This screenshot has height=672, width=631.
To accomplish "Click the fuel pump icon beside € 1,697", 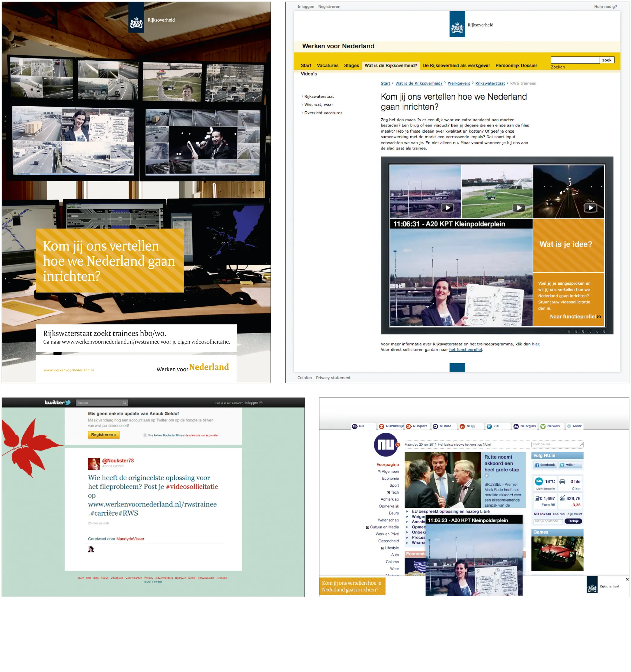I will pos(537,498).
